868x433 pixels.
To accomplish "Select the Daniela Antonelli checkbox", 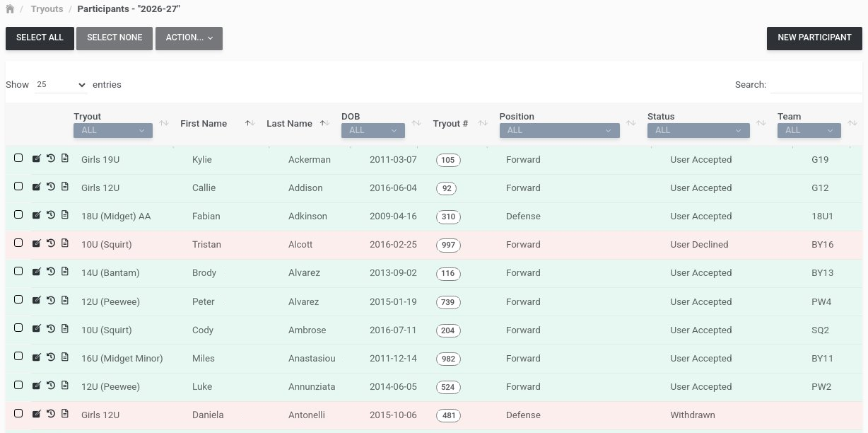I will pos(18,413).
